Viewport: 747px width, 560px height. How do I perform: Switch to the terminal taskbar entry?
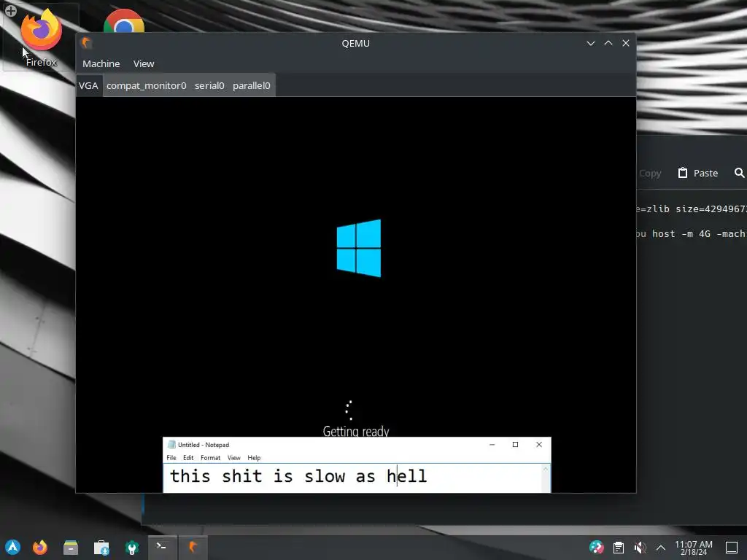click(161, 547)
